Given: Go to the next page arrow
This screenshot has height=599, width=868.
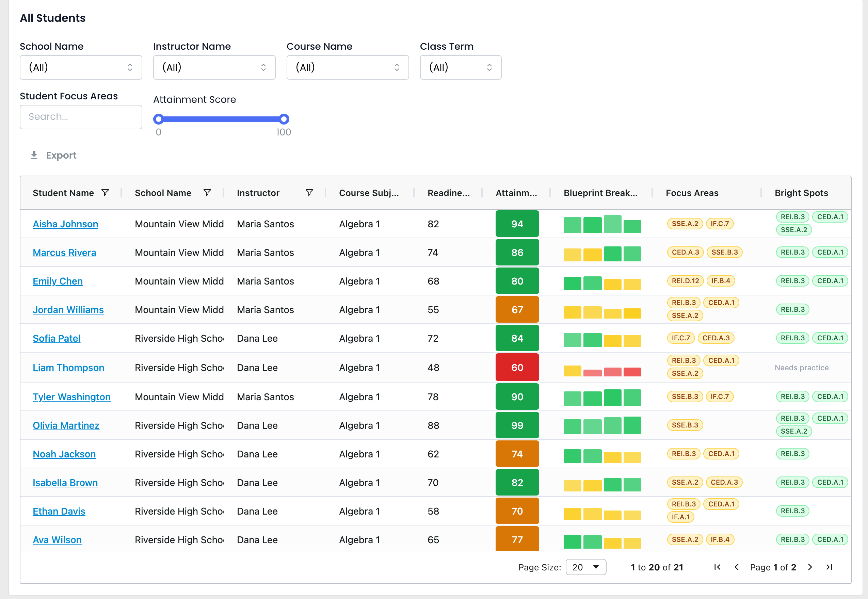Looking at the screenshot, I should tap(810, 567).
